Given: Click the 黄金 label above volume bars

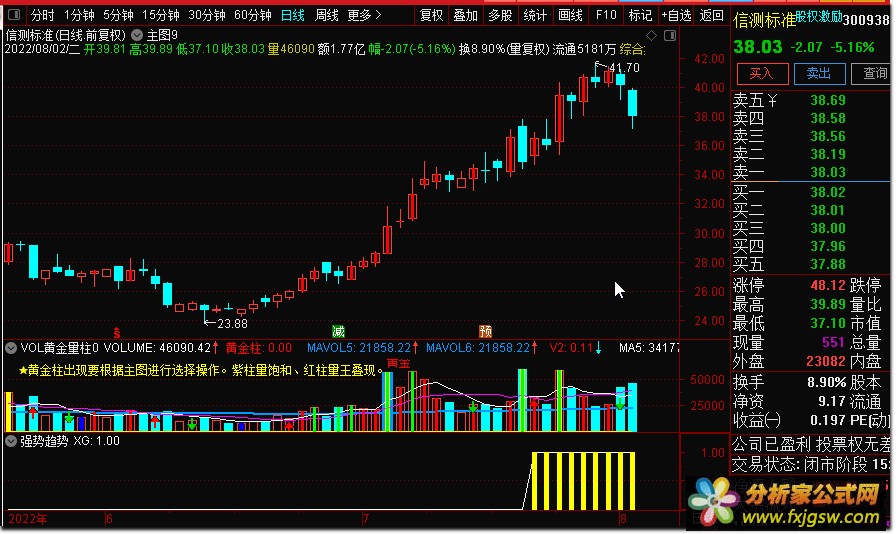Looking at the screenshot, I should point(398,363).
